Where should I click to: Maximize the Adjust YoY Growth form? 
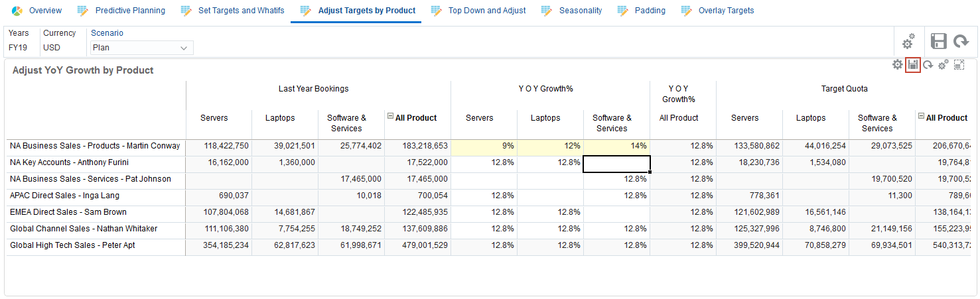pos(959,64)
